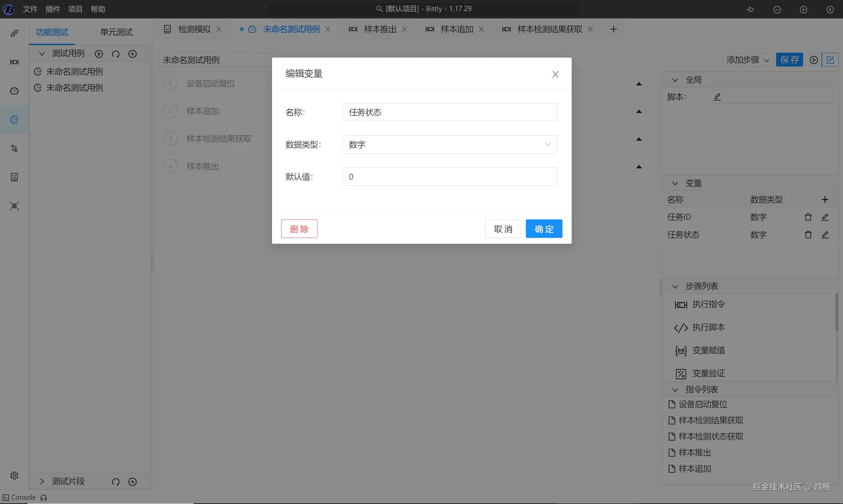
Task: Click the script edit pencil icon
Action: point(717,97)
